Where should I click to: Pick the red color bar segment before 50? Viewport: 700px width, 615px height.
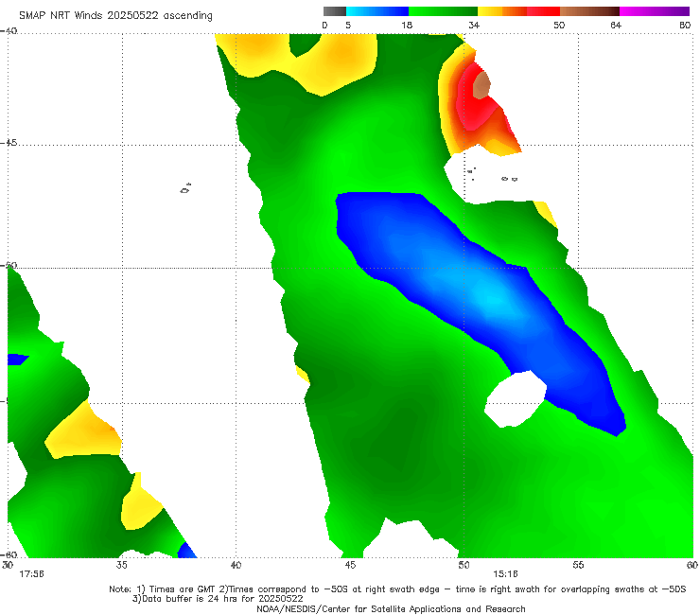coord(543,11)
